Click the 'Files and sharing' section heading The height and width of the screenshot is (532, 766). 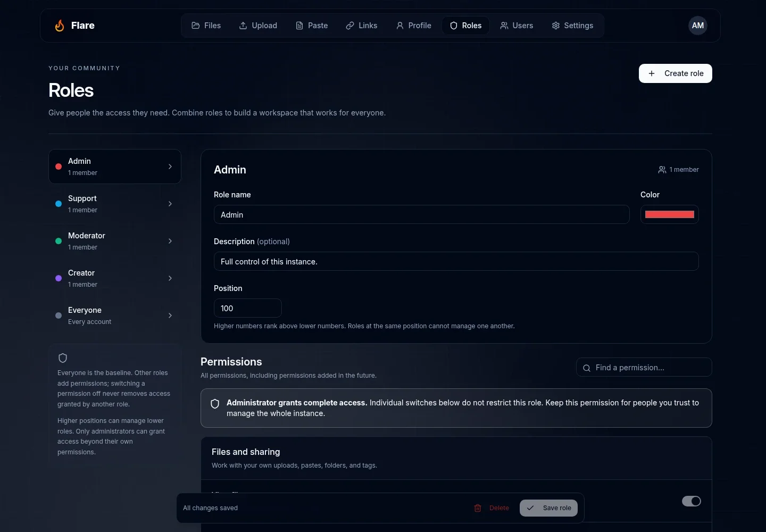[x=246, y=452]
